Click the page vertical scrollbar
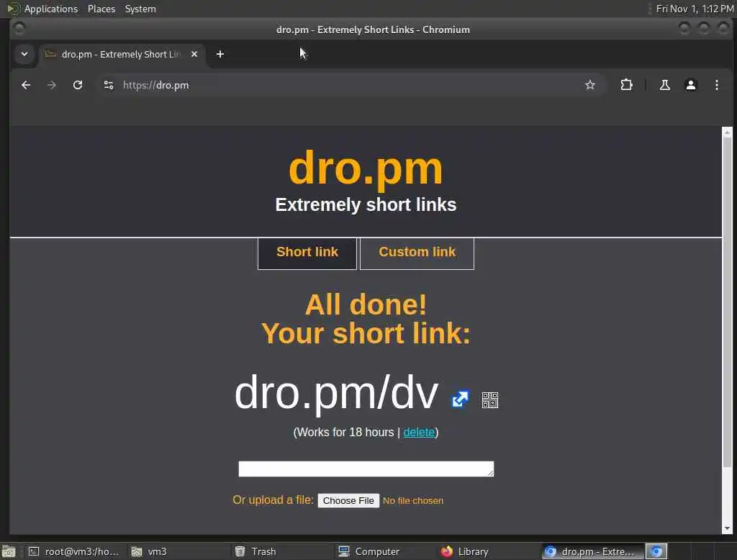Viewport: 737px width, 560px height. tap(727, 301)
